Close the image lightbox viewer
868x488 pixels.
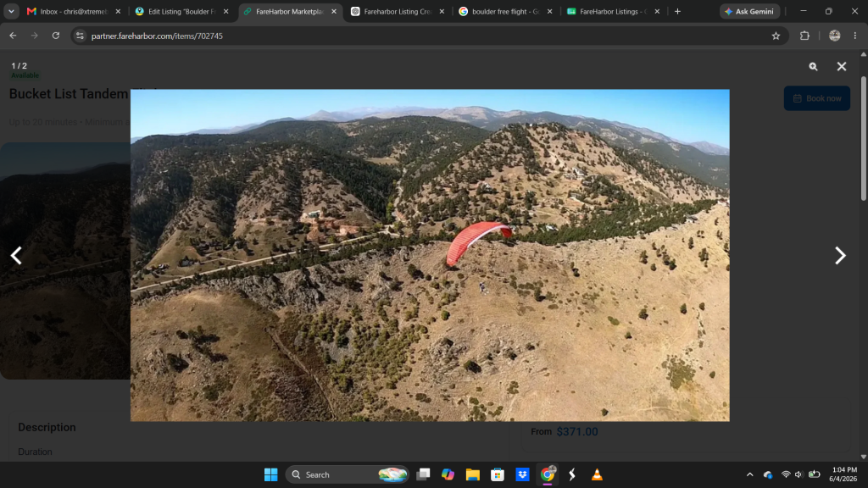[842, 66]
